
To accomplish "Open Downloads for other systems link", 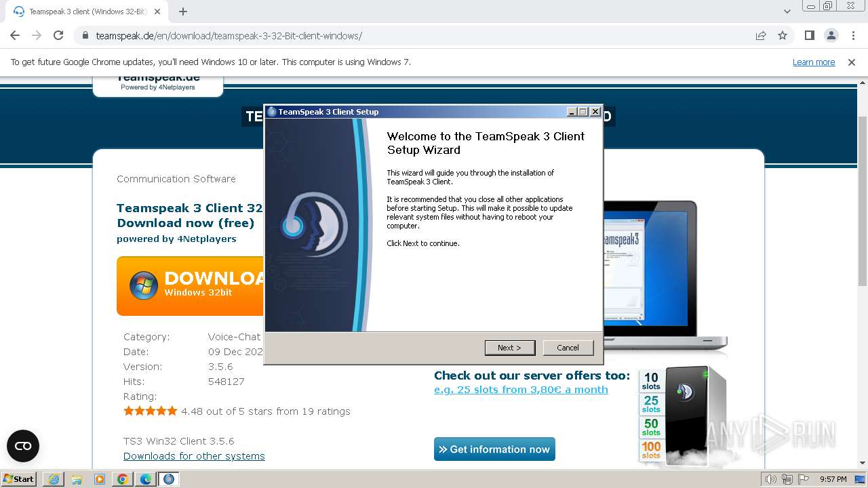I will click(x=194, y=456).
